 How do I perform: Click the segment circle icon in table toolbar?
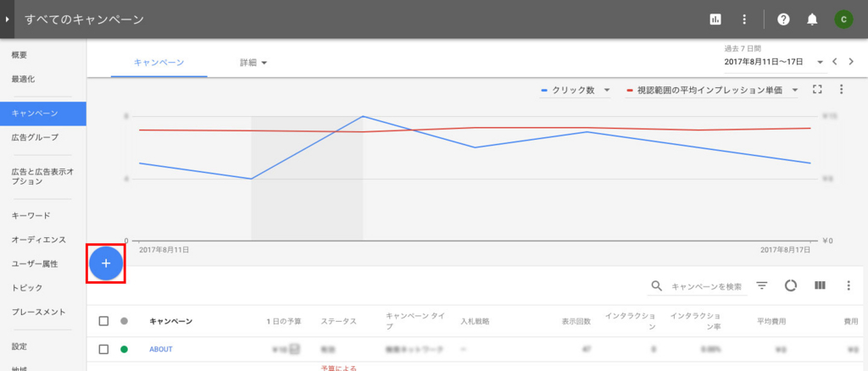[x=791, y=285]
